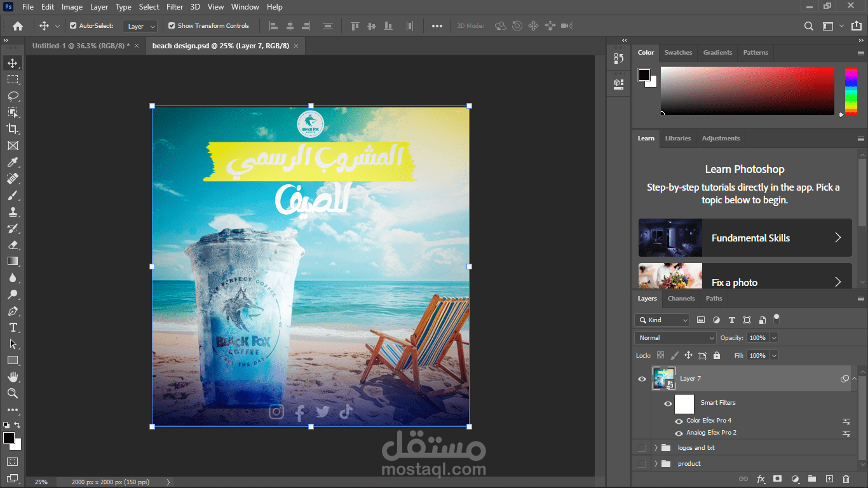The width and height of the screenshot is (868, 488).
Task: Select the Clone Stamp tool
Action: (x=12, y=212)
